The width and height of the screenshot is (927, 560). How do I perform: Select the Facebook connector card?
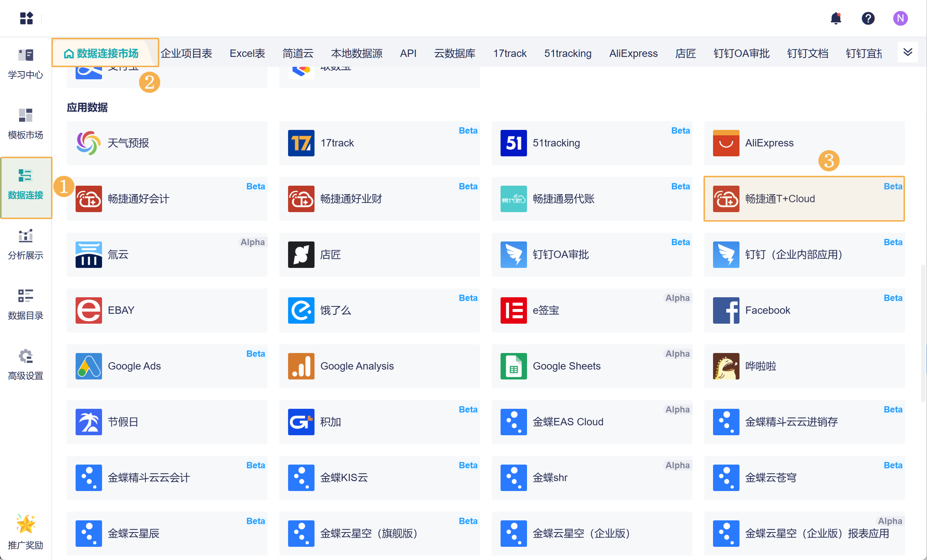804,310
